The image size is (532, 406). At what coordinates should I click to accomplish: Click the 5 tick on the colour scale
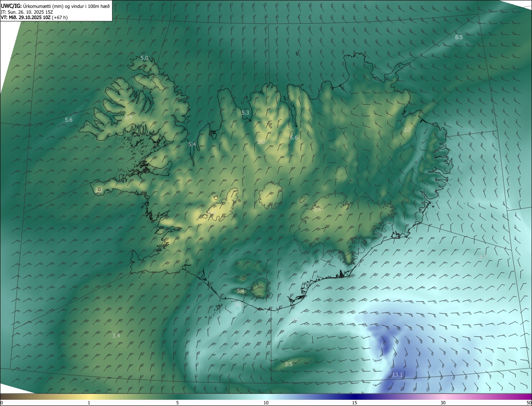pos(177,403)
